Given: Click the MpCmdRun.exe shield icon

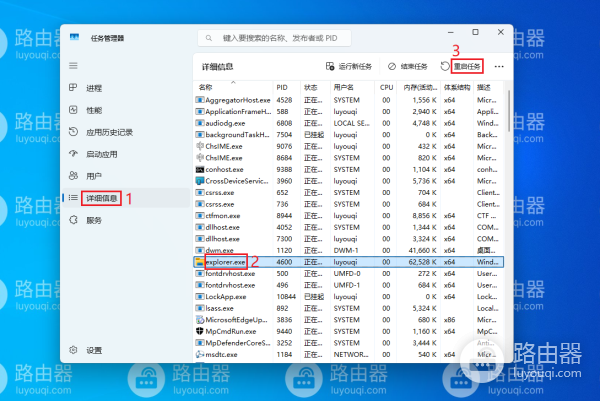Looking at the screenshot, I should click(199, 331).
